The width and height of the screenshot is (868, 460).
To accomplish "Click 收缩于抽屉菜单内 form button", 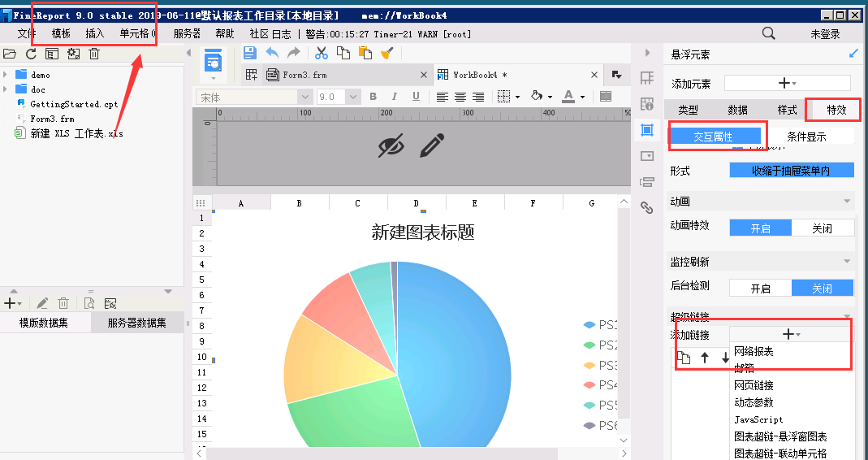I will point(792,171).
